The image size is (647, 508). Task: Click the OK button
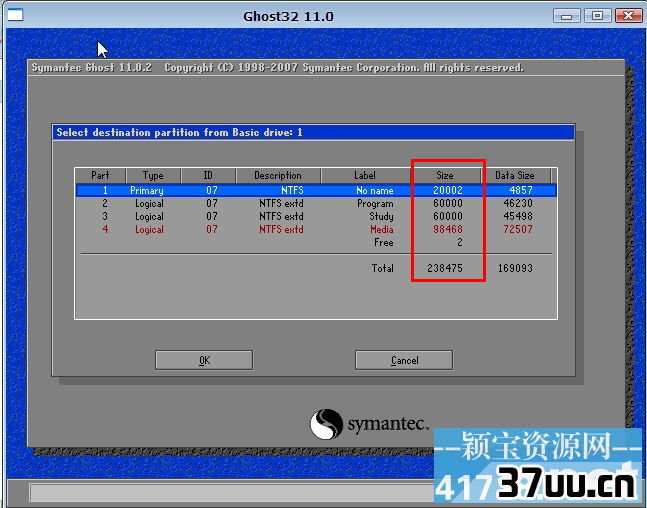click(204, 360)
